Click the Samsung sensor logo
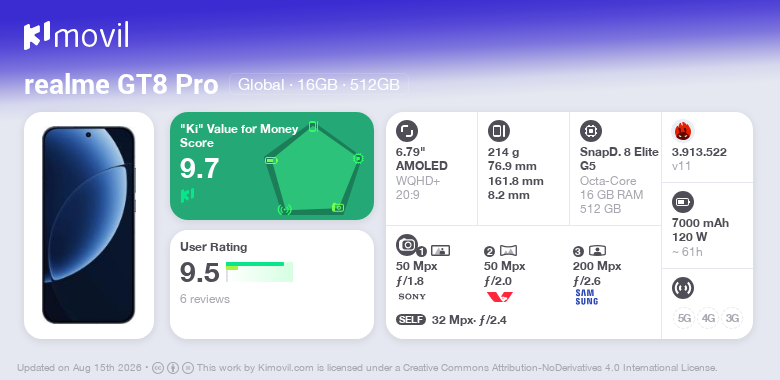 click(x=586, y=297)
